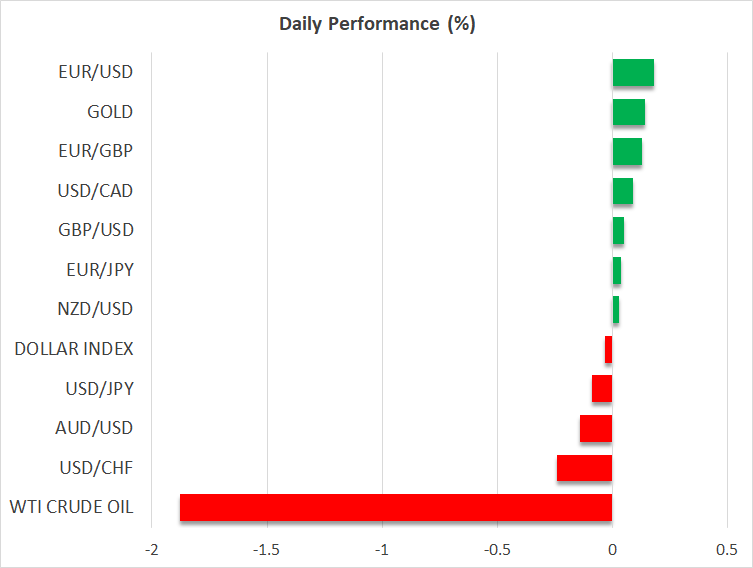Select the 0.5 axis tick label

click(727, 551)
